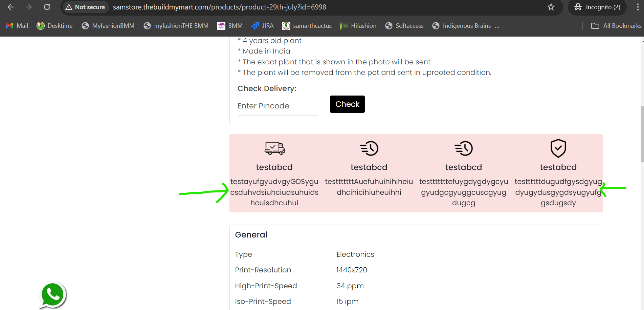Screen dimensions: 644x310
Task: Open the samarthcactus bookmark
Action: coord(307,26)
